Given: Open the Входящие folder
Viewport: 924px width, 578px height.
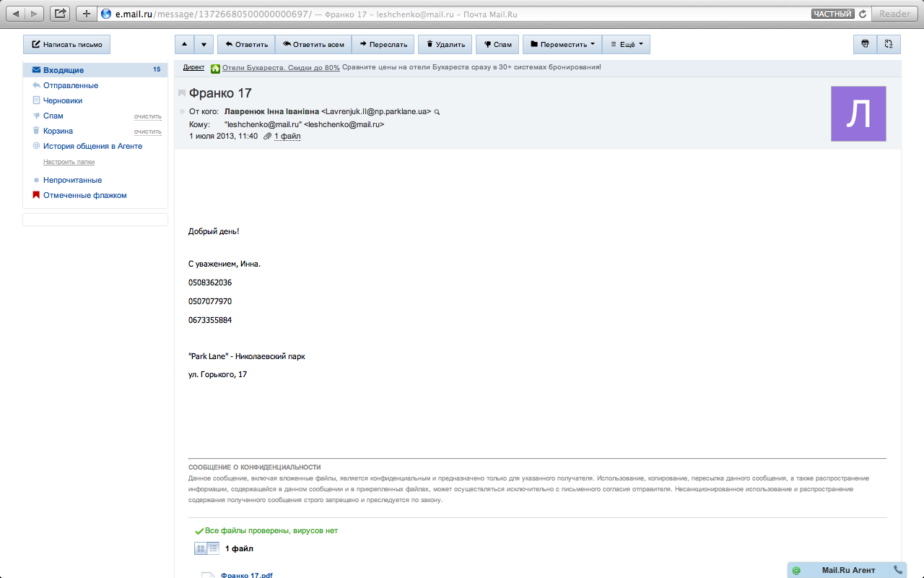Looking at the screenshot, I should [x=64, y=70].
